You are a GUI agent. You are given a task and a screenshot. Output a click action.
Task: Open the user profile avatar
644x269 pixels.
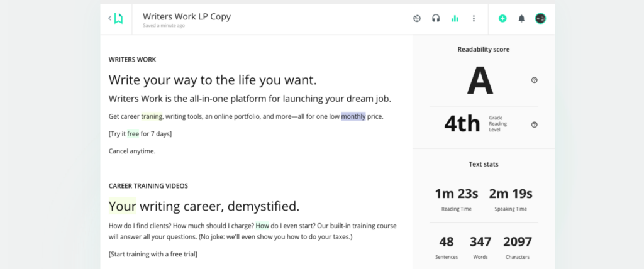(540, 18)
